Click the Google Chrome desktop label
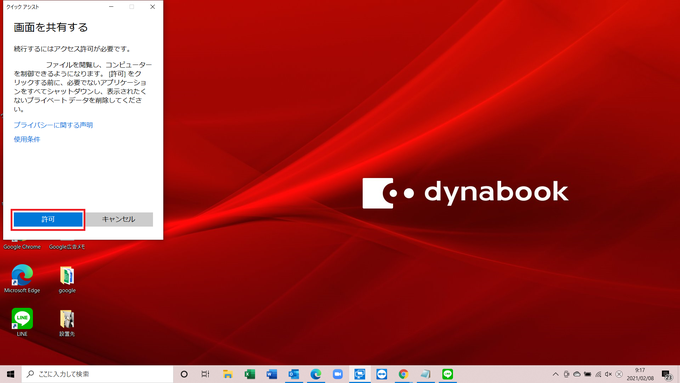The height and width of the screenshot is (383, 680). pyautogui.click(x=22, y=247)
